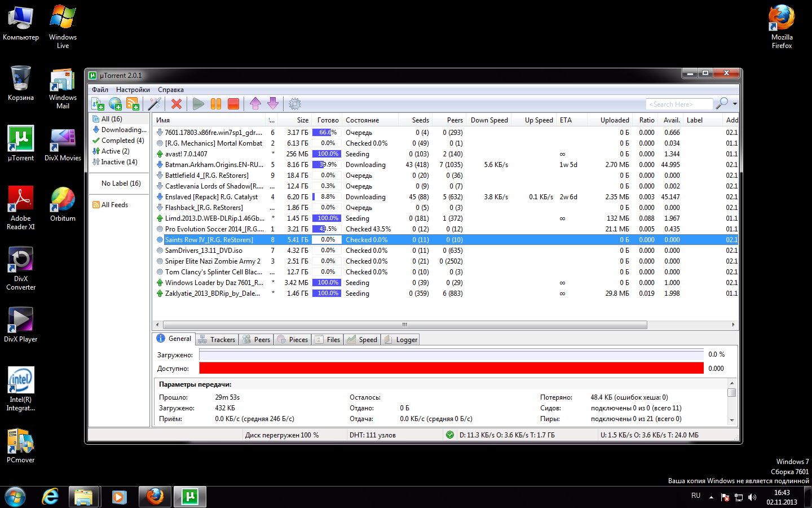Click the Add RSS Feed icon
The height and width of the screenshot is (508, 812).
(x=133, y=104)
